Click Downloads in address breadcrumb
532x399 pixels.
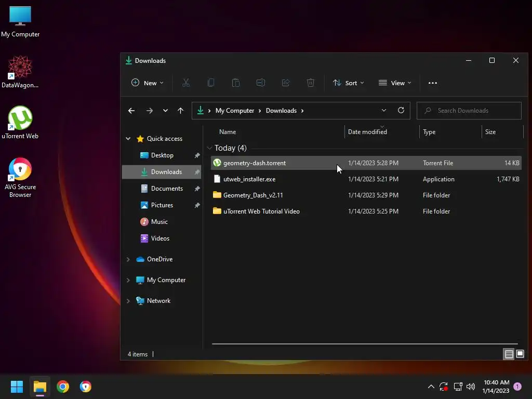(281, 111)
